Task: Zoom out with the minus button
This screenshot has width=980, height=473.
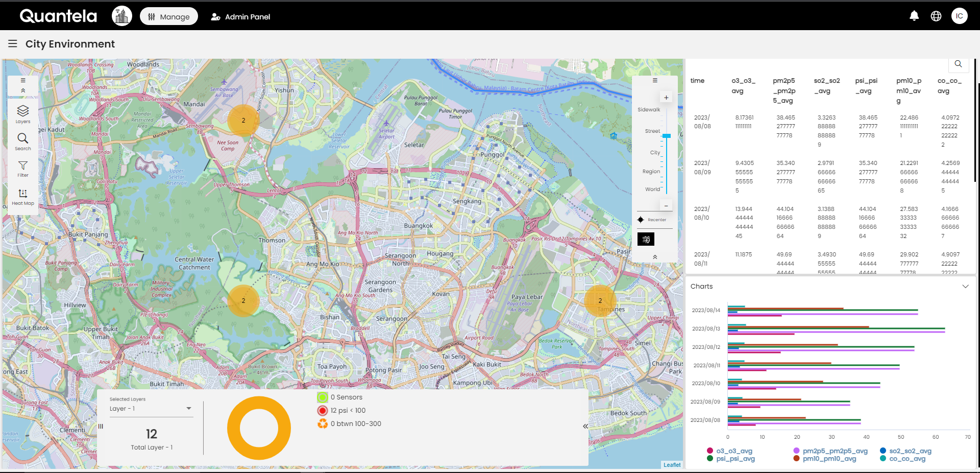Action: 666,205
